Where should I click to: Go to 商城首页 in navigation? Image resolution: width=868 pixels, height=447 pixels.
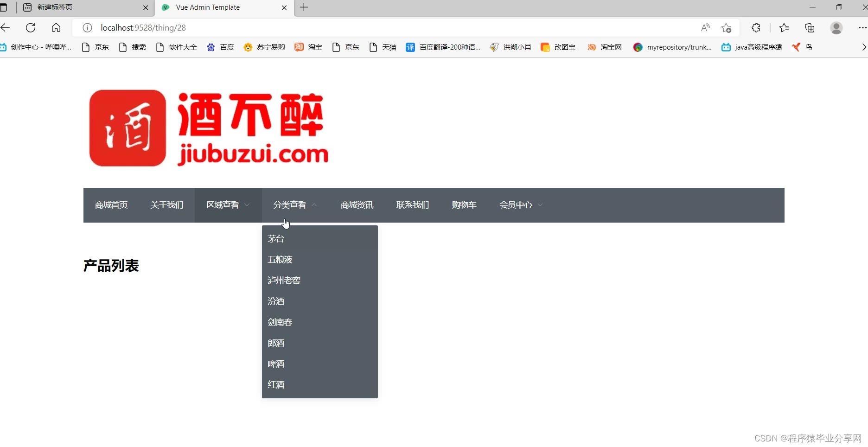coord(111,205)
